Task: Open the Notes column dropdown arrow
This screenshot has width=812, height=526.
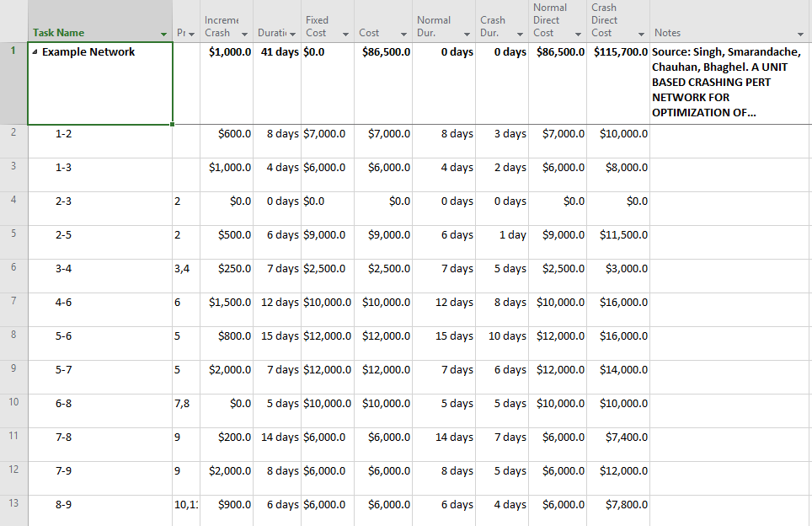Action: [x=800, y=35]
